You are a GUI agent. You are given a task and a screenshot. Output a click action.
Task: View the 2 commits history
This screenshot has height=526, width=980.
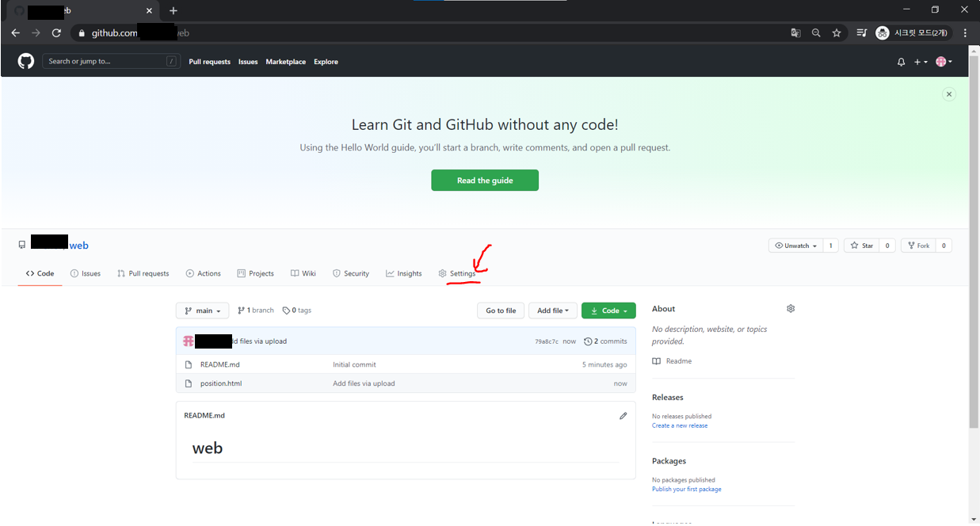(605, 341)
